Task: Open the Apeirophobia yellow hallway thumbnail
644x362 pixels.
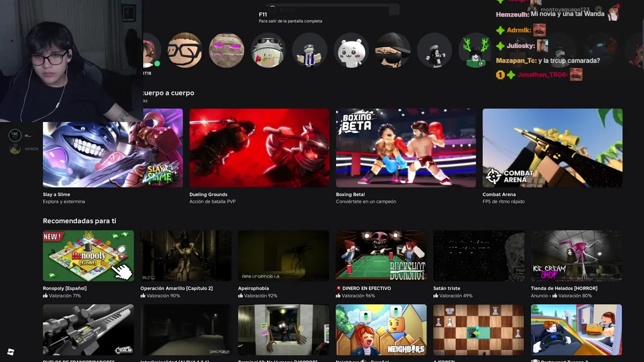Action: (x=283, y=255)
